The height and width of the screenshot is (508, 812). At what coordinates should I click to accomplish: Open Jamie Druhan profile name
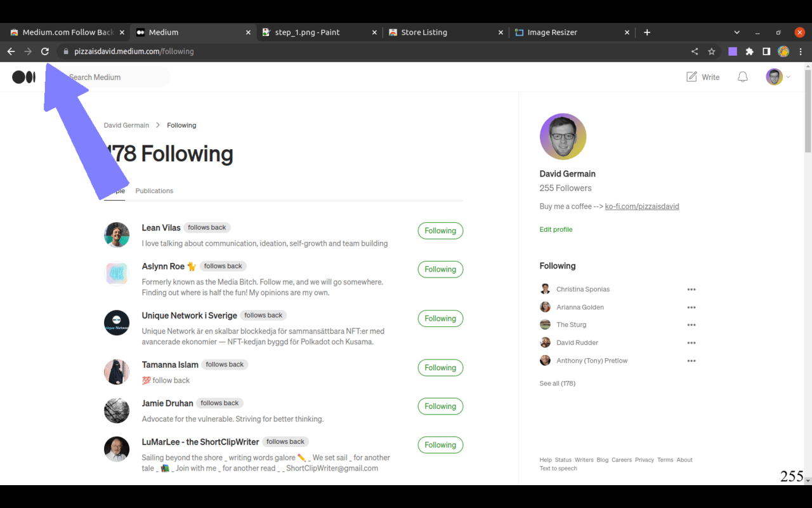click(167, 403)
